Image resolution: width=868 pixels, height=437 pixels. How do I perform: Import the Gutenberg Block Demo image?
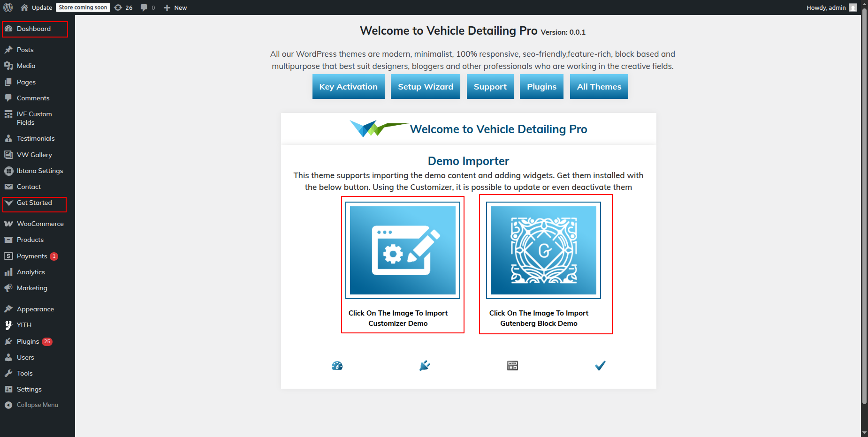543,250
